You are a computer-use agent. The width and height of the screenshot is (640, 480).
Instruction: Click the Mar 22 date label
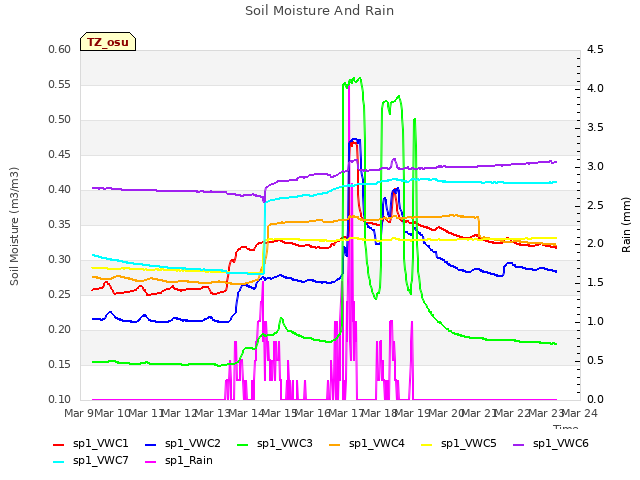[x=513, y=414]
